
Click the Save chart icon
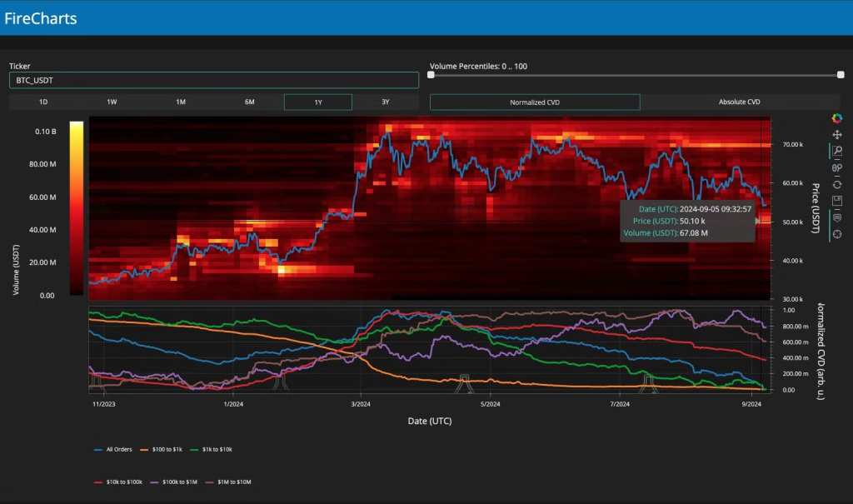(837, 201)
